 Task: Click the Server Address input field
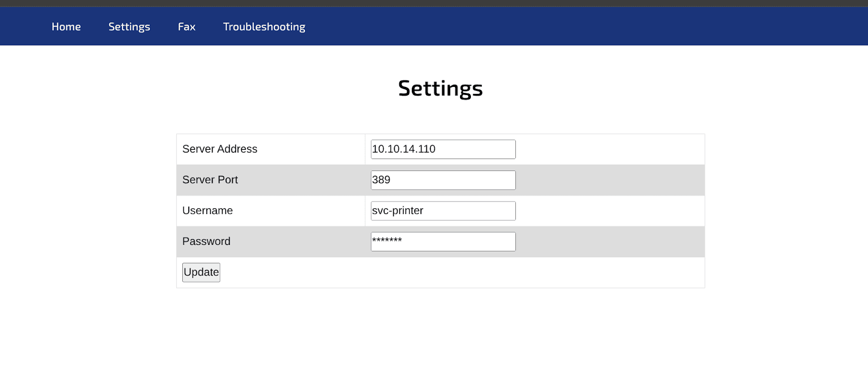[443, 149]
